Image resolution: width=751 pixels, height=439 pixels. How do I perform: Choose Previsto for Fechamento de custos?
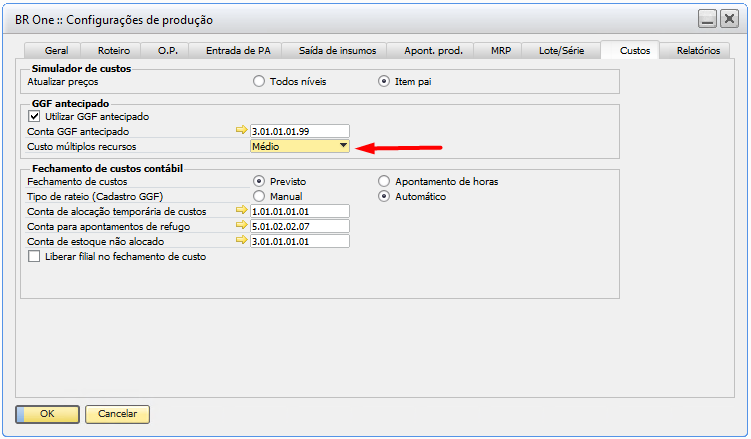pyautogui.click(x=259, y=181)
